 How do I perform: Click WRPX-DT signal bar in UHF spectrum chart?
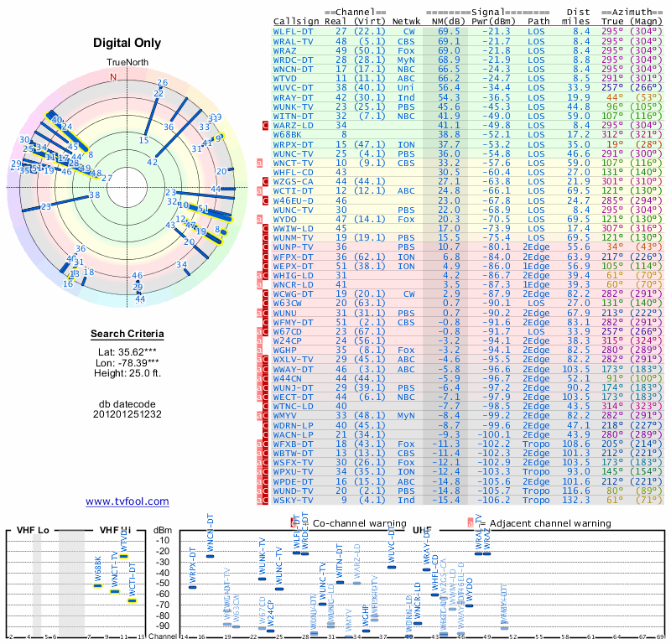click(193, 587)
